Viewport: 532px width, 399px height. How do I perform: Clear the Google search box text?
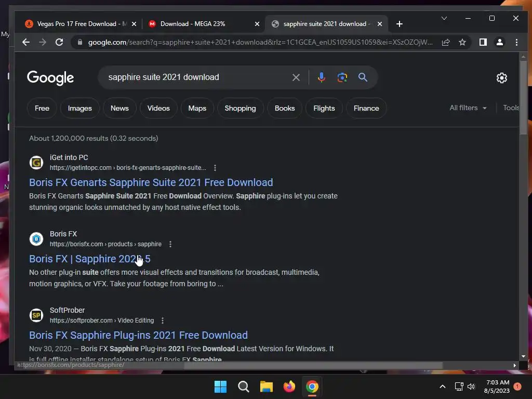(296, 77)
